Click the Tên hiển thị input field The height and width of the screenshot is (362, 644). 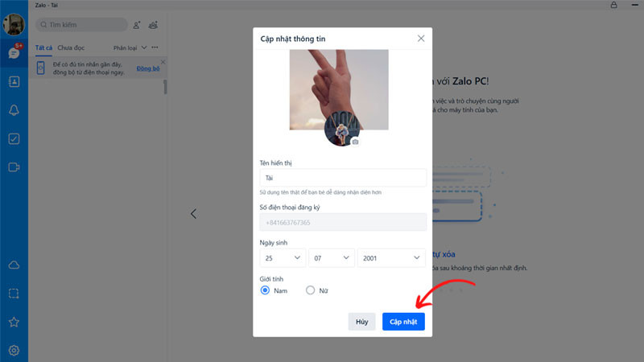click(x=343, y=178)
